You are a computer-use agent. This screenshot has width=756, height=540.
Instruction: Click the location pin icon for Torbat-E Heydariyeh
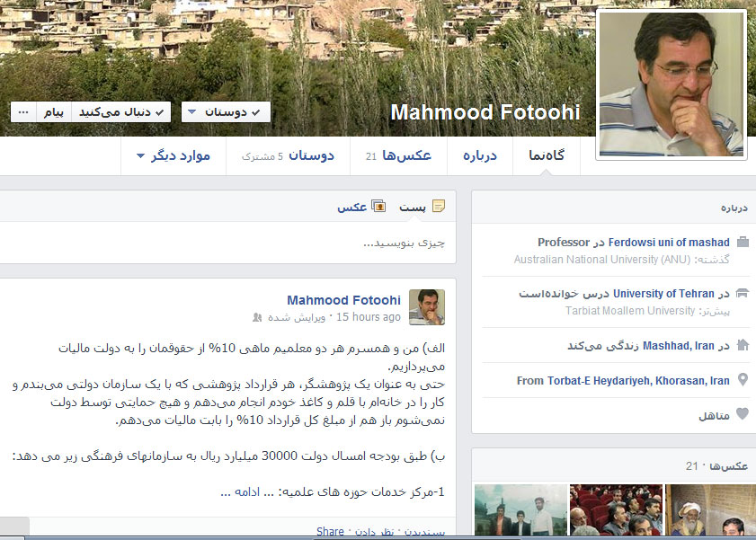[x=743, y=380]
